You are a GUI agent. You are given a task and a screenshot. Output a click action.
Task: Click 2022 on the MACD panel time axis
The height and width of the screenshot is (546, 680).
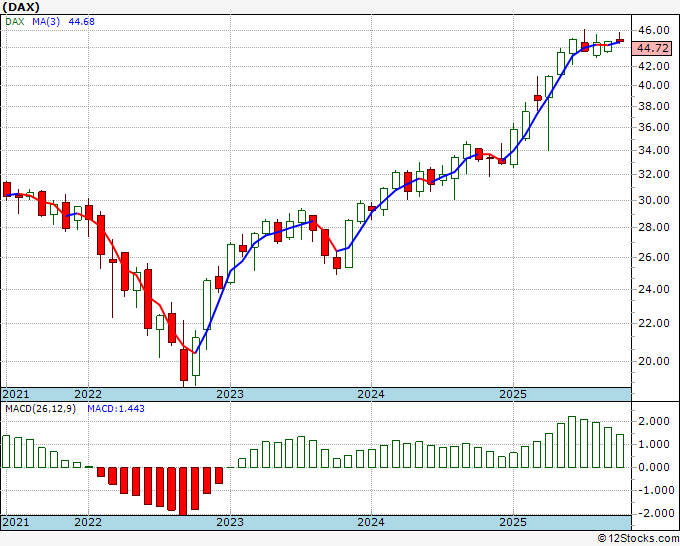[x=88, y=522]
